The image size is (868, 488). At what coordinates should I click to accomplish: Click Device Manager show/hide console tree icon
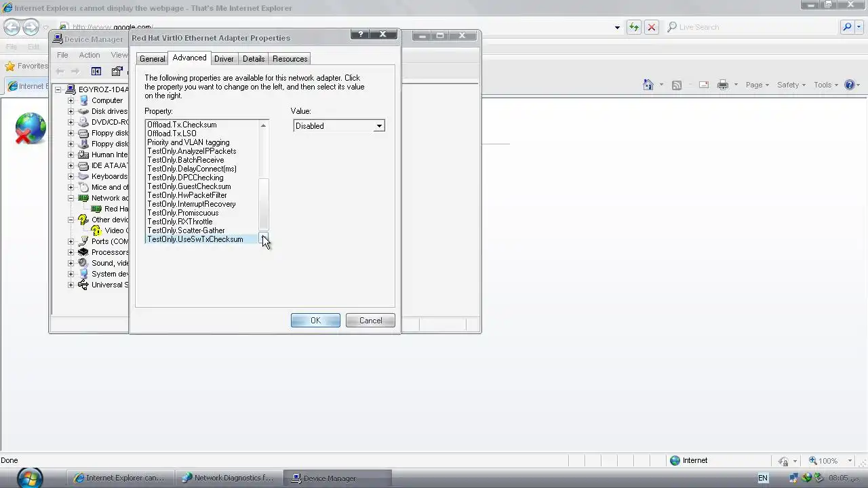coord(96,71)
